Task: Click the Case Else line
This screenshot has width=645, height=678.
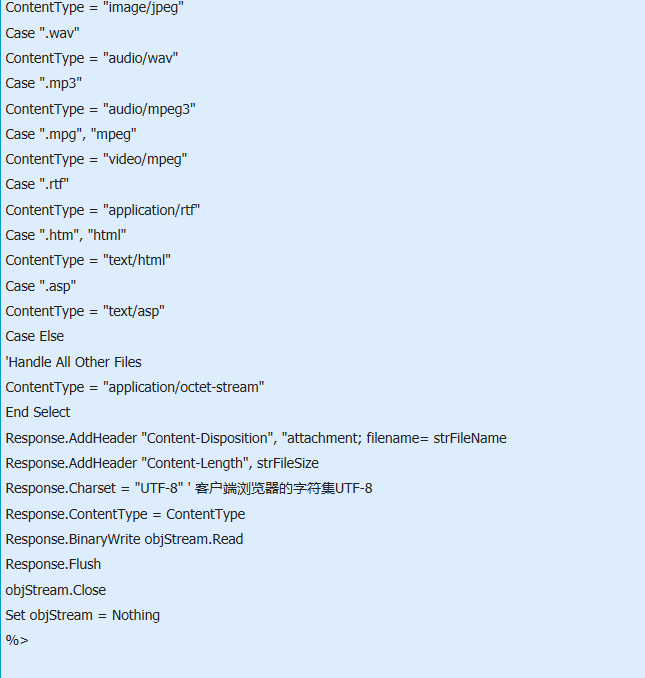Action: [35, 336]
